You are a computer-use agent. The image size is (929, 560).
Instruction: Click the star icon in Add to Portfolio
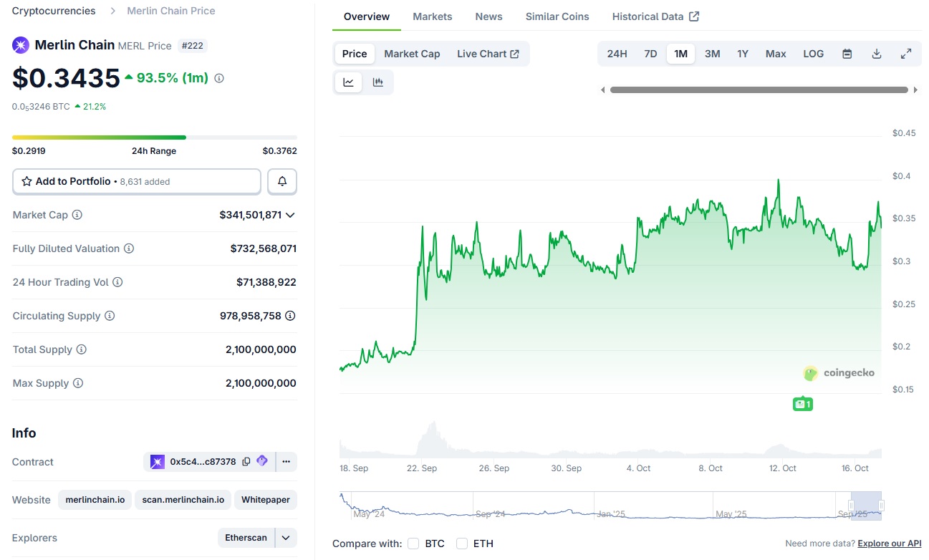(x=27, y=182)
